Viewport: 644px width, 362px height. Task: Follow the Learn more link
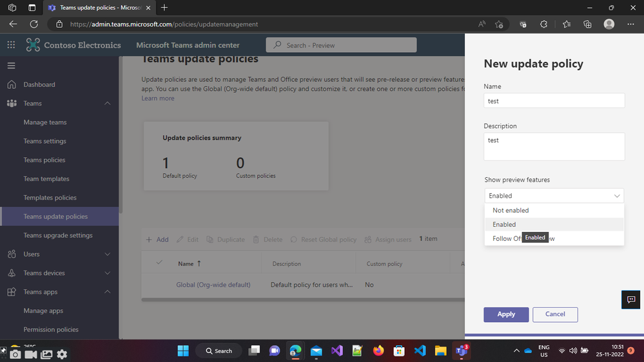click(x=158, y=99)
